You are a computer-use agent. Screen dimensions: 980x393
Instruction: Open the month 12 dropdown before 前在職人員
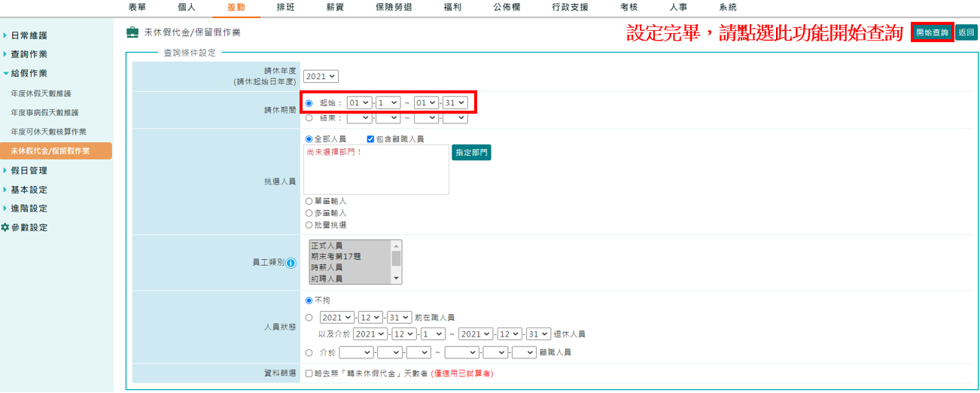pyautogui.click(x=371, y=318)
